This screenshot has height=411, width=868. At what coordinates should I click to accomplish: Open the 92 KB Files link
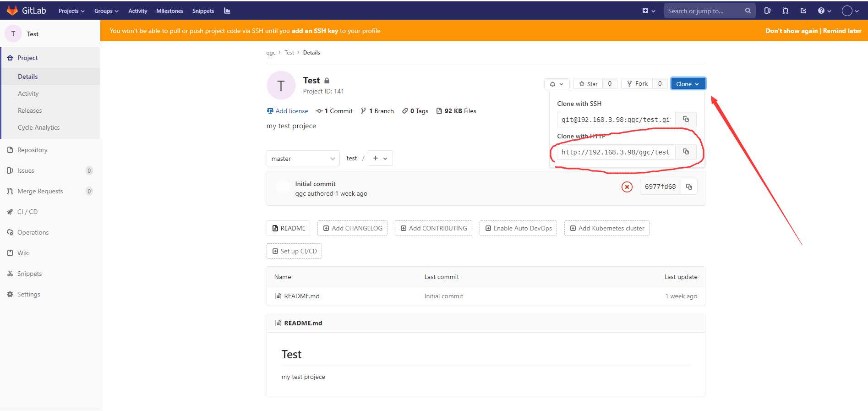coord(456,111)
